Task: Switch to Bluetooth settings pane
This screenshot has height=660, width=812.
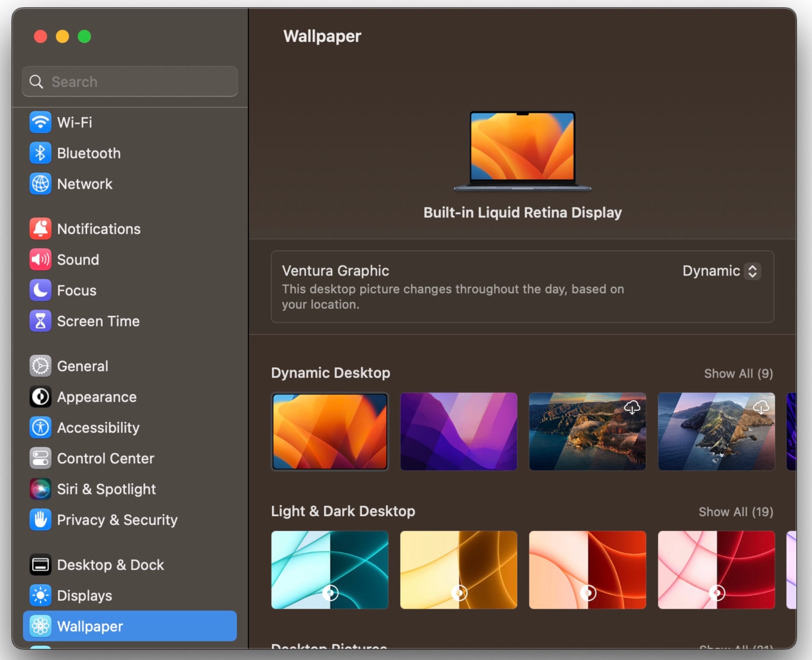Action: click(x=130, y=153)
